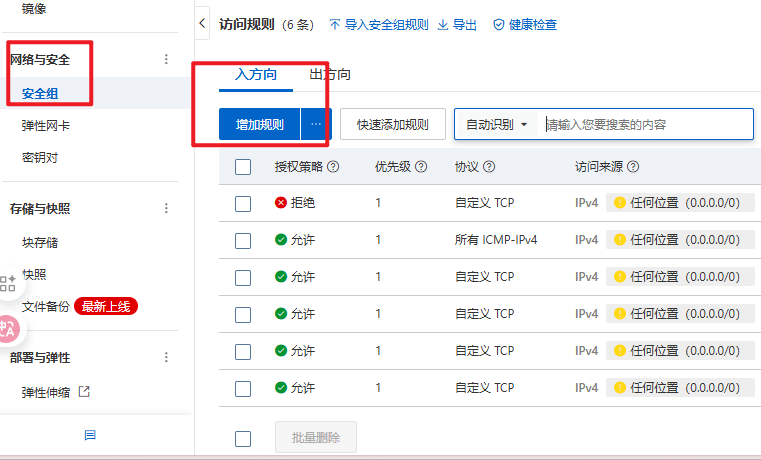Click the 增加规则 button

pyautogui.click(x=260, y=124)
